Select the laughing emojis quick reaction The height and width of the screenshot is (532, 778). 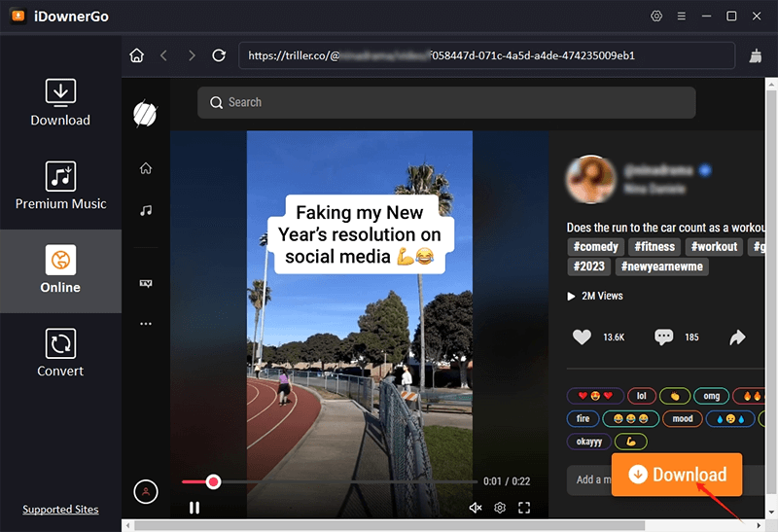coord(630,419)
